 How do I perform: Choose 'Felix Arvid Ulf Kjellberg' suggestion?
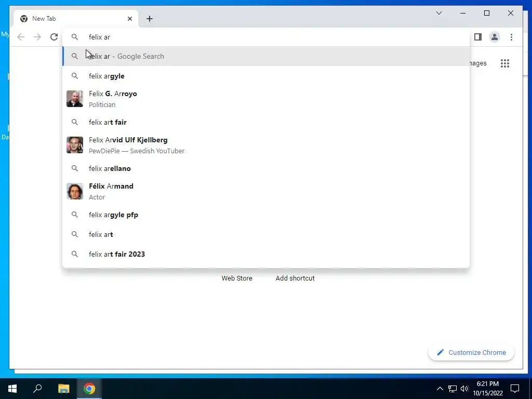[x=267, y=145]
